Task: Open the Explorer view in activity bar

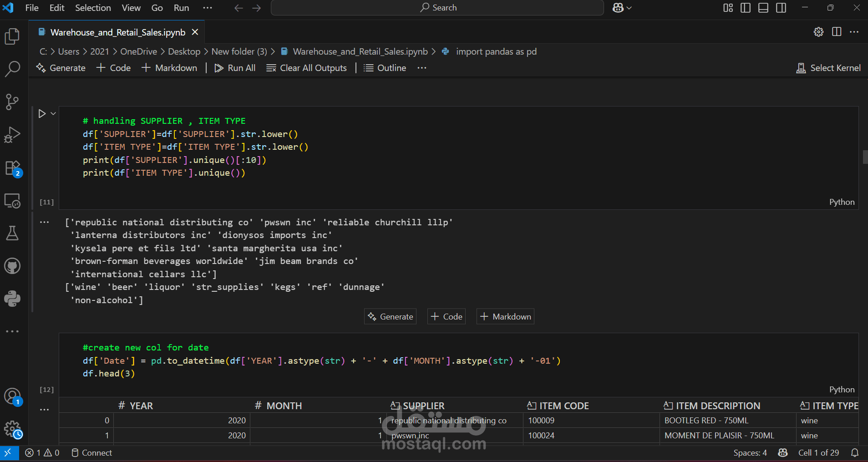Action: 12,36
